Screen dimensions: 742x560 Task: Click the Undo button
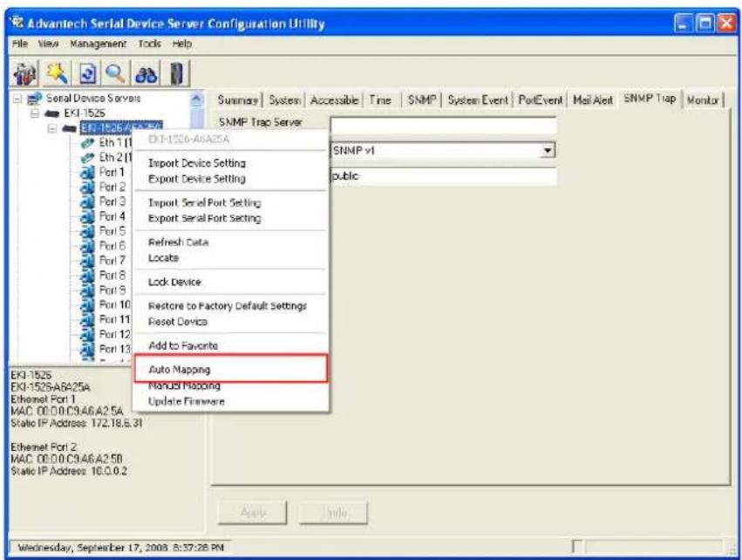pyautogui.click(x=334, y=512)
